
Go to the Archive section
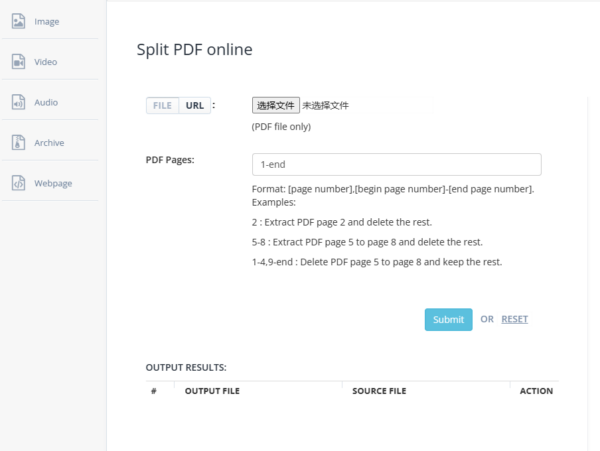click(x=49, y=143)
